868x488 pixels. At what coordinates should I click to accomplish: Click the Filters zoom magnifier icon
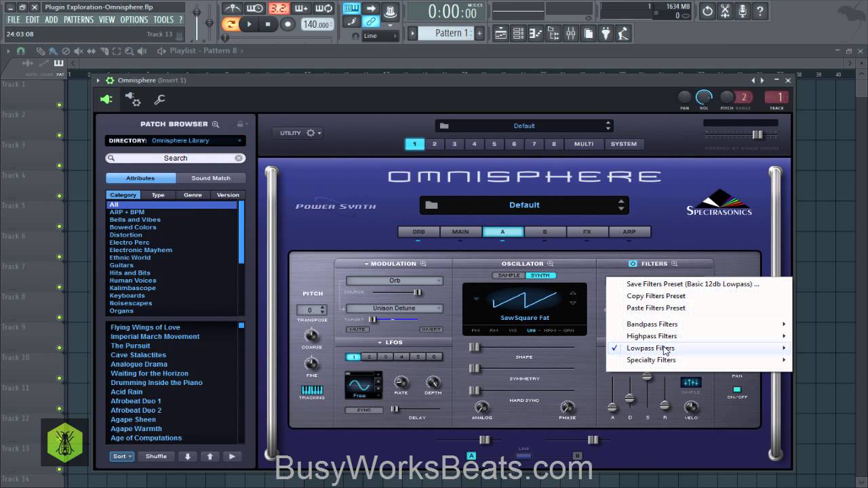674,264
